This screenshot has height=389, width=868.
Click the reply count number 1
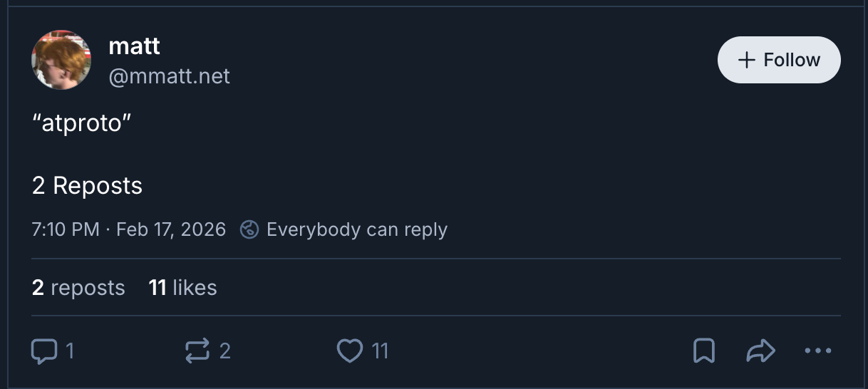(x=70, y=351)
